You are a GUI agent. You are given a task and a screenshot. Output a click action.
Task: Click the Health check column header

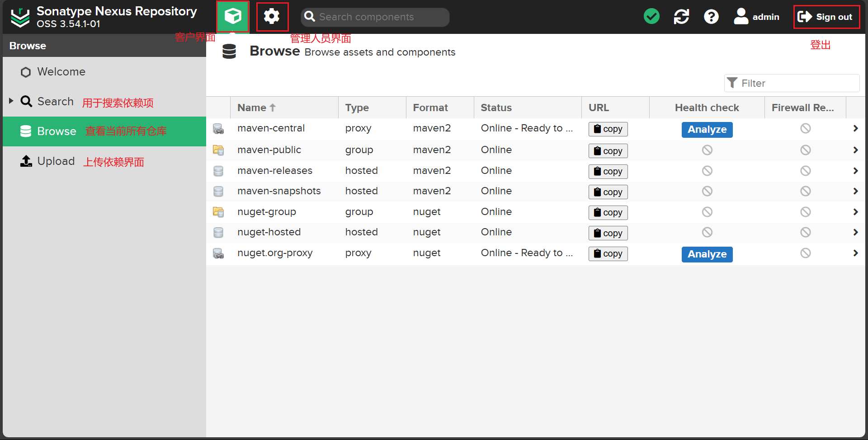click(707, 108)
